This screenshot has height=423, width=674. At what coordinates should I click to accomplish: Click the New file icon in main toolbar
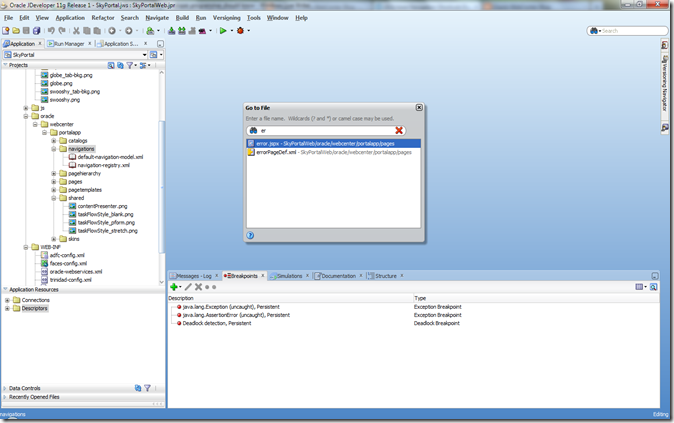point(6,31)
